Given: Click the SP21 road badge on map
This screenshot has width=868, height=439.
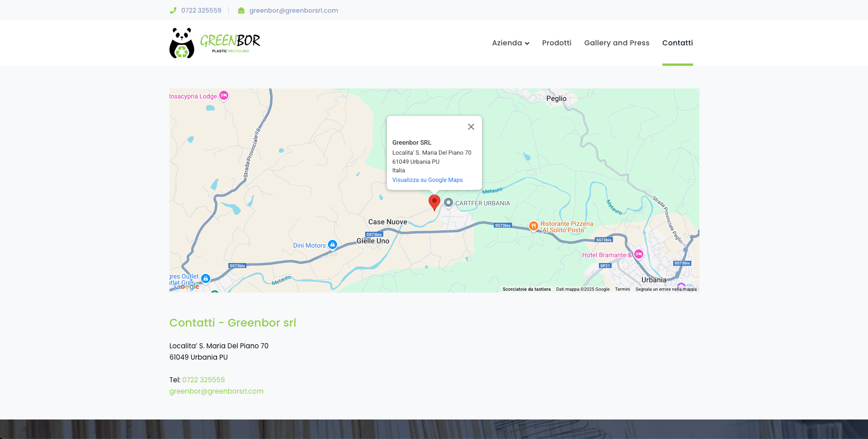Looking at the screenshot, I should click(x=605, y=266).
